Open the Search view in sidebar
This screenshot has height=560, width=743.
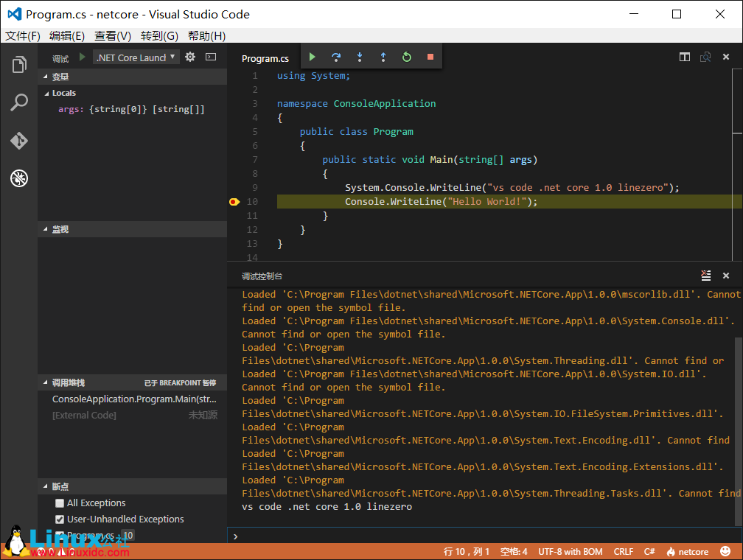coord(19,102)
